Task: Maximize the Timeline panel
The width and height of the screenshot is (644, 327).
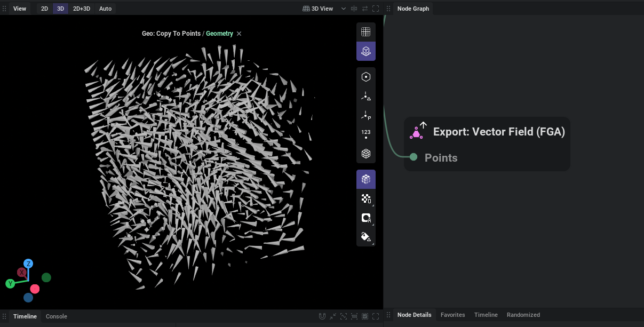Action: tap(376, 316)
